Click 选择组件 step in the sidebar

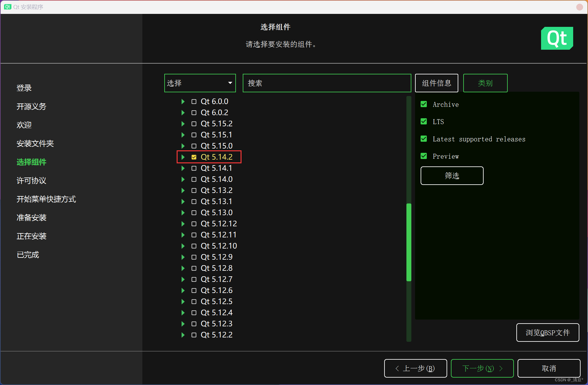[31, 162]
